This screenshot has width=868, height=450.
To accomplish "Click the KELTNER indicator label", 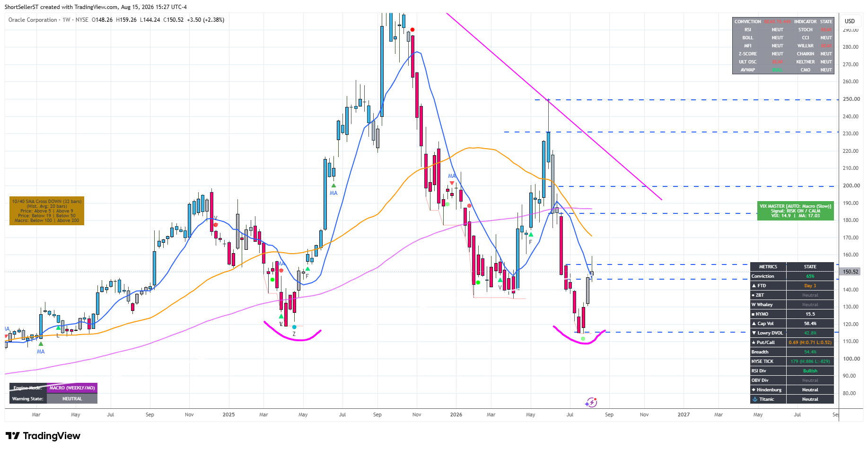I will pos(806,62).
